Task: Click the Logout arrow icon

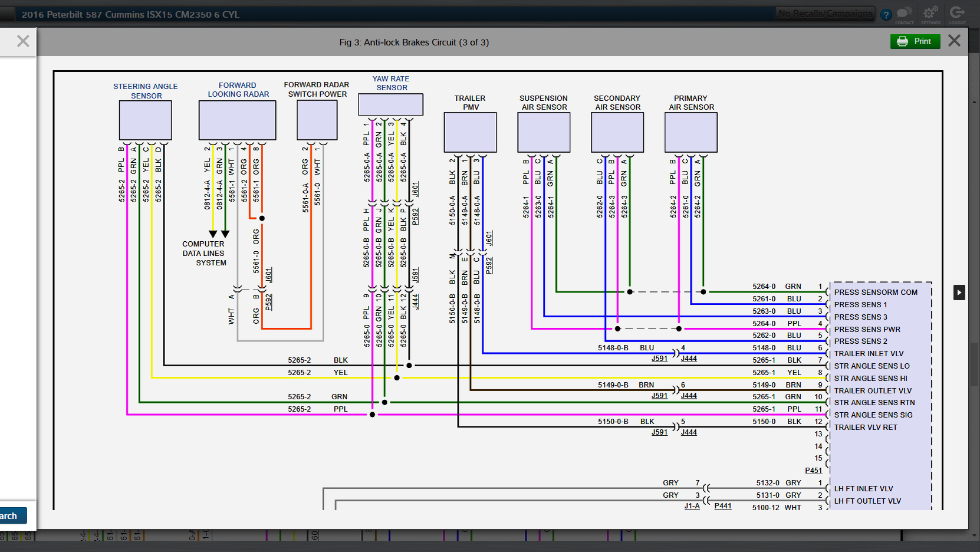Action: tap(956, 13)
